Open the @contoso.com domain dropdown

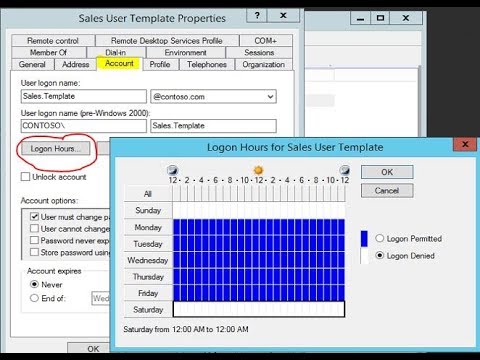[270, 97]
